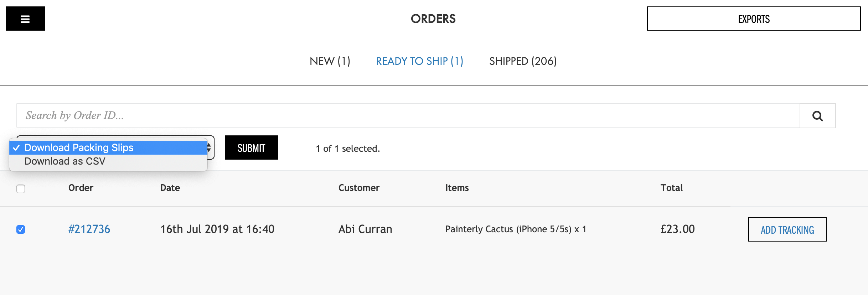Click the Date column header

coord(170,188)
